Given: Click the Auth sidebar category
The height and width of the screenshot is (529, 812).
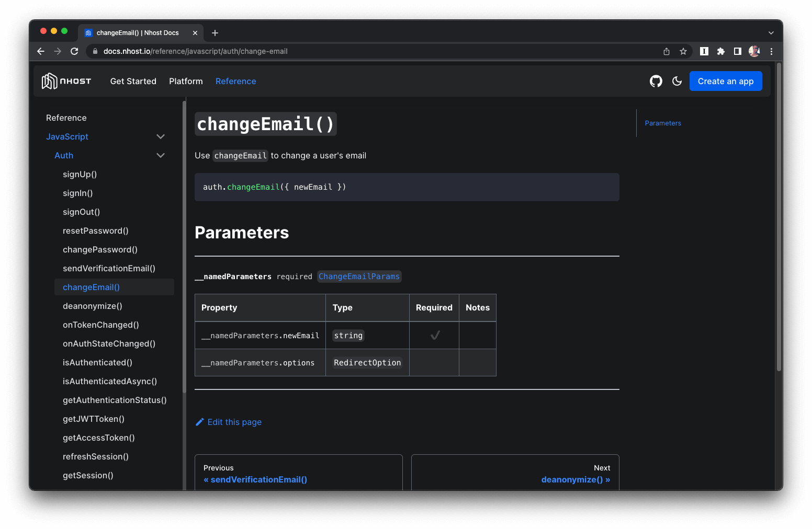Looking at the screenshot, I should pyautogui.click(x=64, y=155).
